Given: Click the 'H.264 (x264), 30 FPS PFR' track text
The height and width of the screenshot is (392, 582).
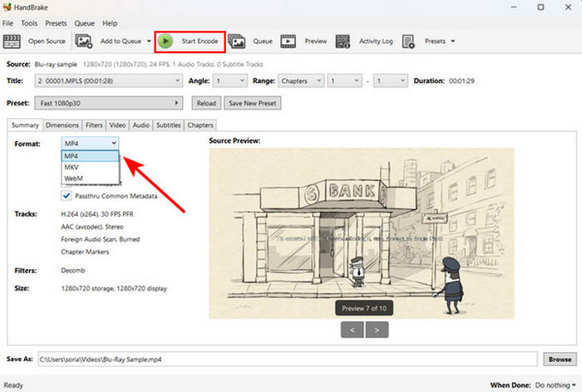Looking at the screenshot, I should pos(97,214).
